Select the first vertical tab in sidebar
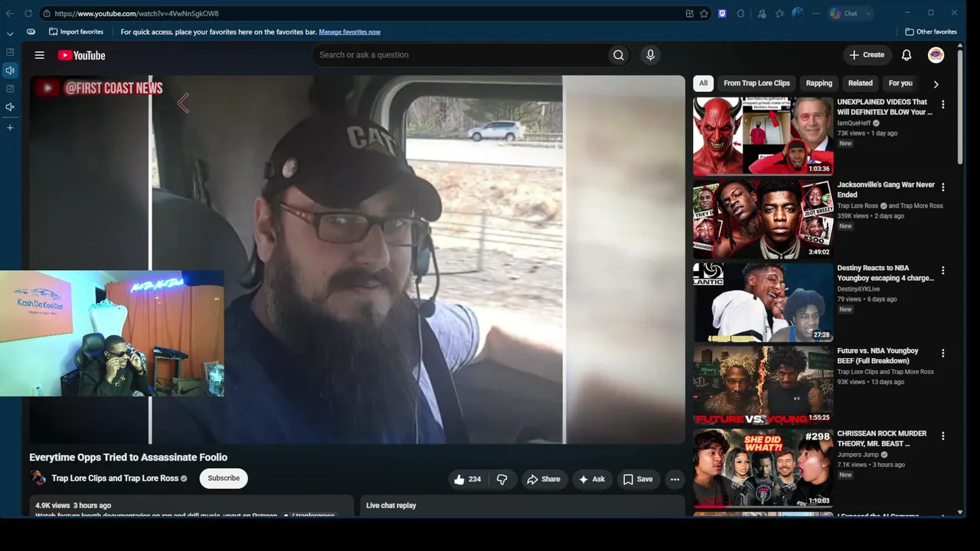Image resolution: width=980 pixels, height=551 pixels. point(10,52)
